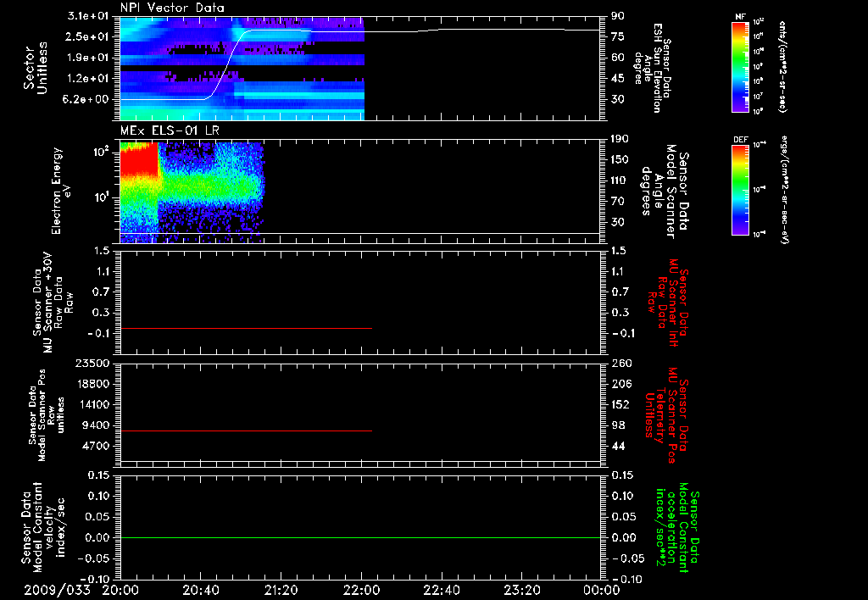This screenshot has height=600, width=868.
Task: Click the 23500 scanner position tick label
Action: pos(92,364)
